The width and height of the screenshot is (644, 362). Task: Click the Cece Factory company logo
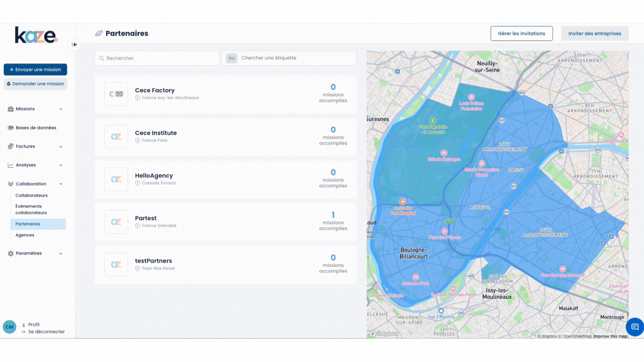pyautogui.click(x=116, y=94)
